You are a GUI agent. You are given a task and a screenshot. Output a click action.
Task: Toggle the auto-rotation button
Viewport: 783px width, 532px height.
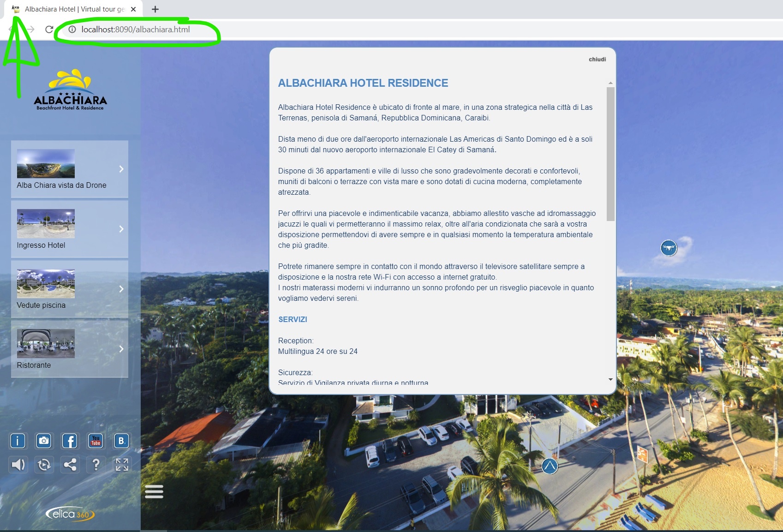pos(44,465)
